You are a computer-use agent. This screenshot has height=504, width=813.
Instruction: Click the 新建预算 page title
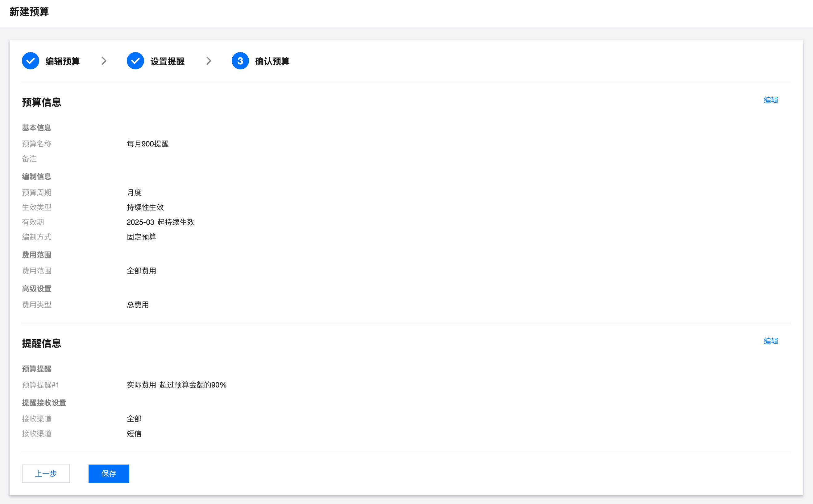tap(29, 12)
